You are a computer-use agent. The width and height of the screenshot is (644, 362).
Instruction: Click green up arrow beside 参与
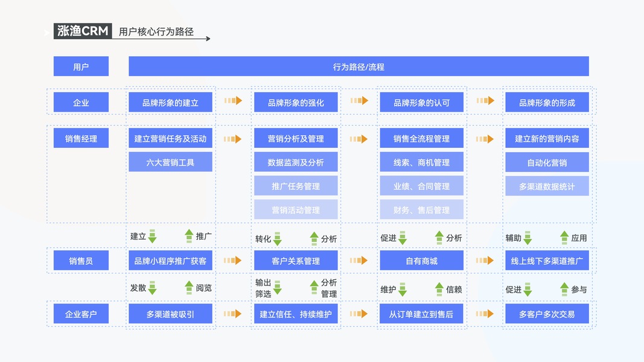(564, 289)
